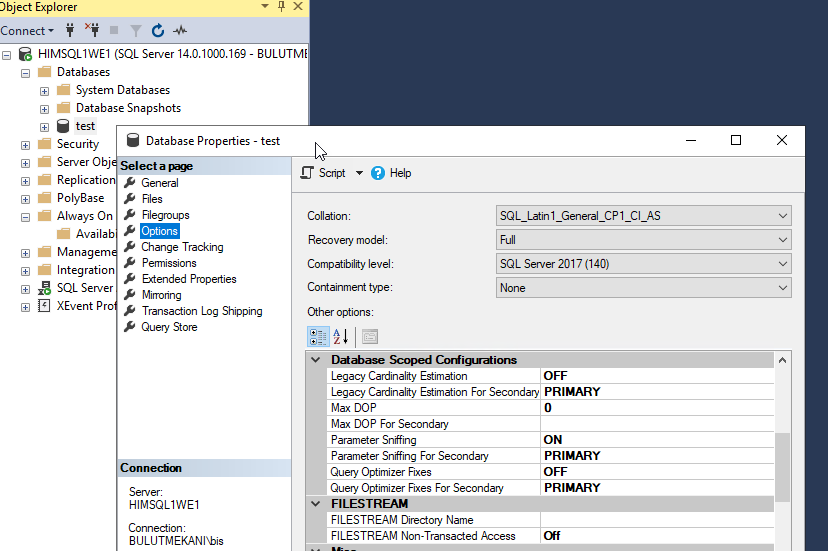
Task: Click the options grid scroll up arrow
Action: point(783,360)
